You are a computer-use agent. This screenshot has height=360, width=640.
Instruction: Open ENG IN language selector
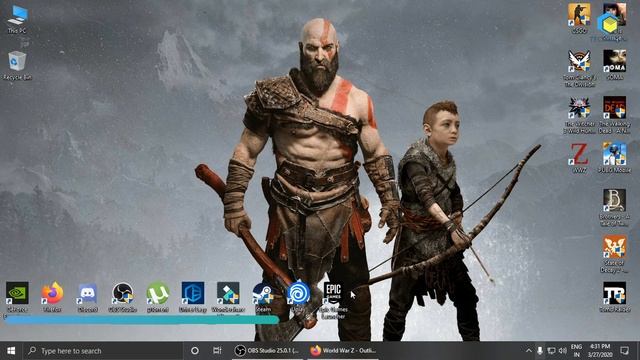tap(576, 351)
